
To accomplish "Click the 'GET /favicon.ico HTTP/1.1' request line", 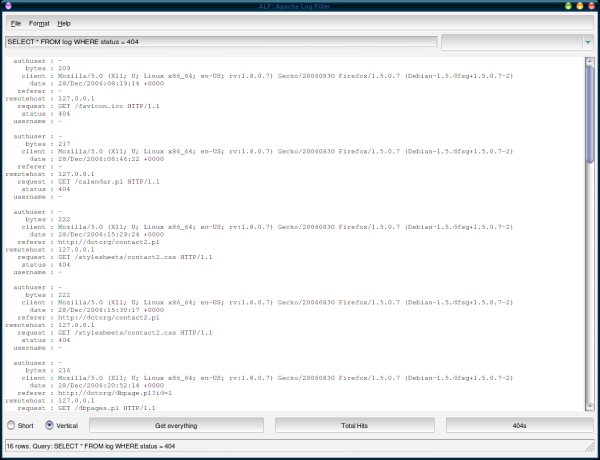I will (109, 106).
